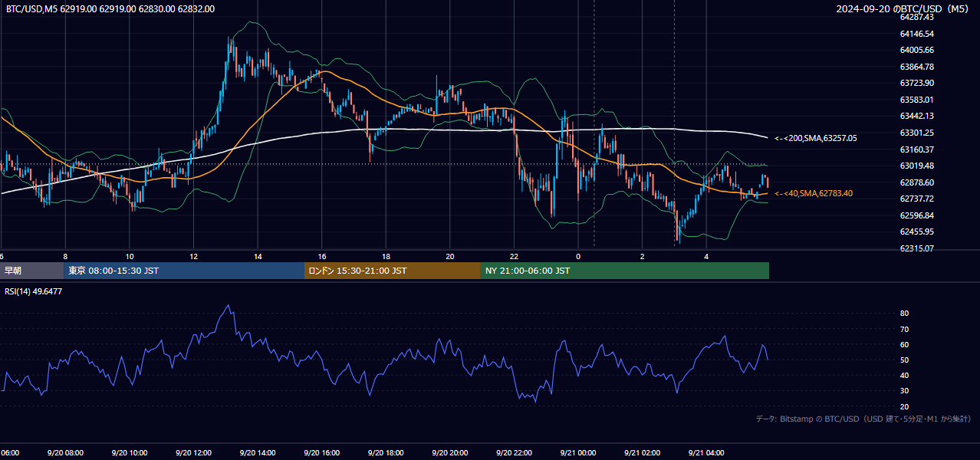Click the chart title 2024-09-20 のBTC/USD (M5)
Viewport: 980px width, 460px height.
pos(903,8)
